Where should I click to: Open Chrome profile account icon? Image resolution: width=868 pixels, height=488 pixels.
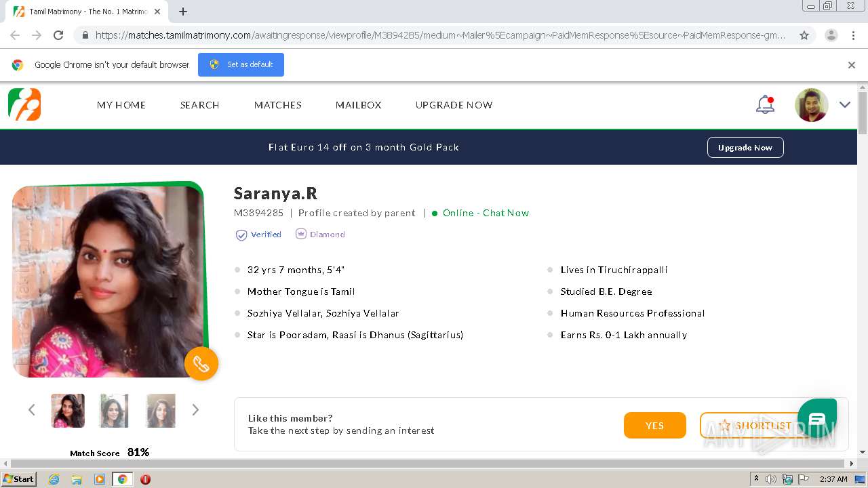coord(831,35)
